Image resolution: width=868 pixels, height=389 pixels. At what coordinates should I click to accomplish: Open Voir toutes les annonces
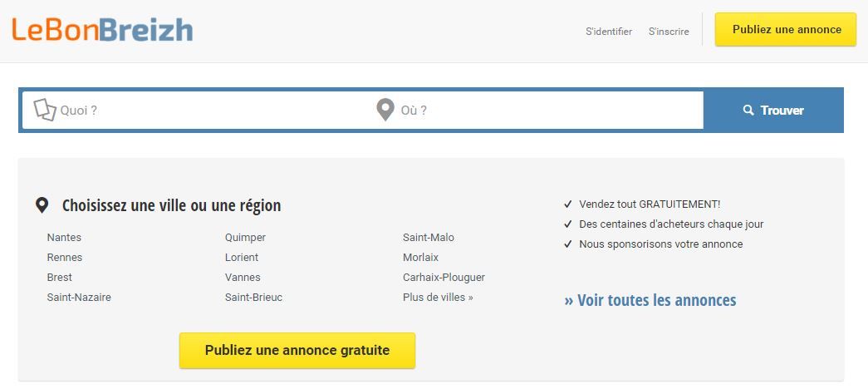[x=650, y=300]
